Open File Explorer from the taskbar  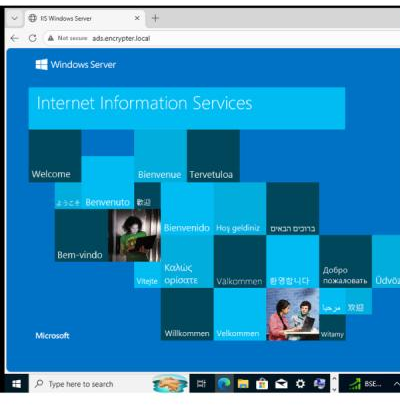click(243, 384)
